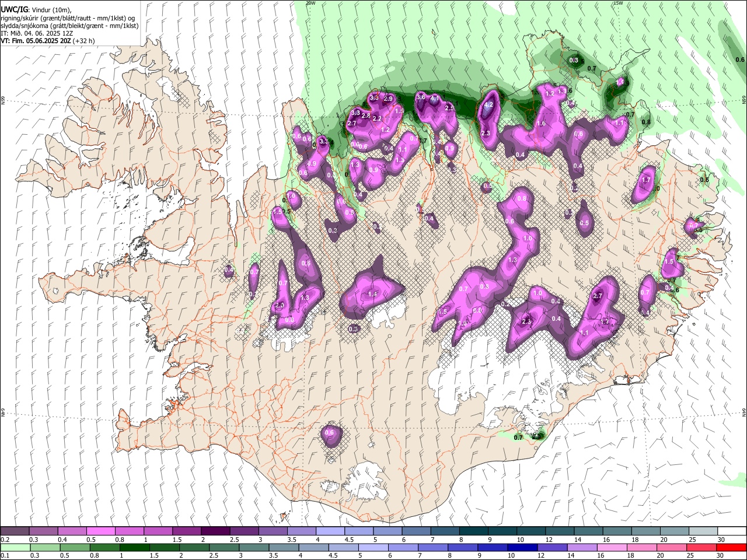The width and height of the screenshot is (747, 560).
Task: Click the light purple 14 mm rain swatch
Action: click(582, 547)
